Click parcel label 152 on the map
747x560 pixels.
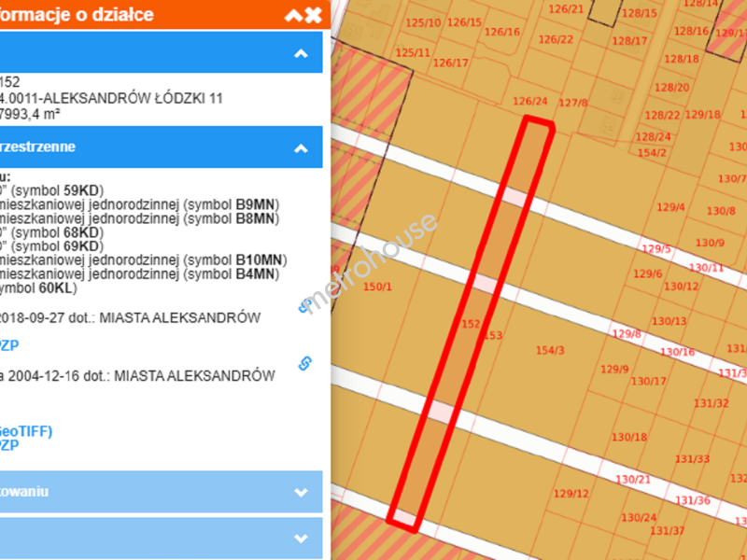(471, 324)
